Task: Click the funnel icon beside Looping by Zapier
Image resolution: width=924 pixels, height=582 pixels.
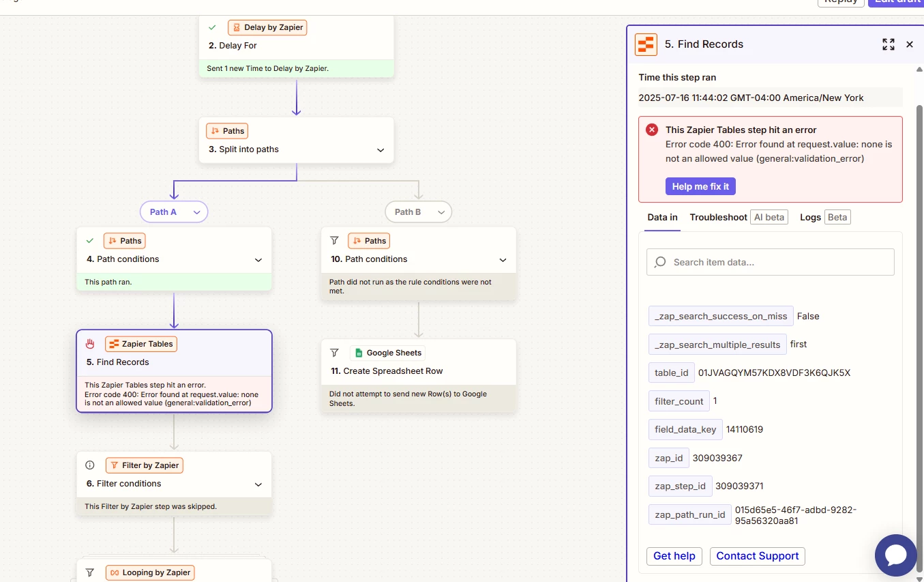Action: [x=90, y=572]
